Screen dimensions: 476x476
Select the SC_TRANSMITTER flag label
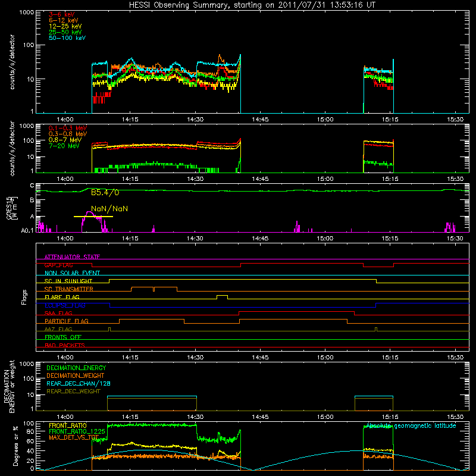[68, 289]
